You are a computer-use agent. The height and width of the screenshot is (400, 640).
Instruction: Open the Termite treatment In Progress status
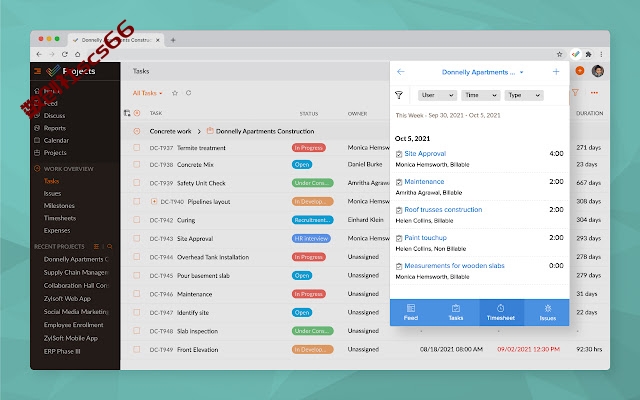(309, 148)
